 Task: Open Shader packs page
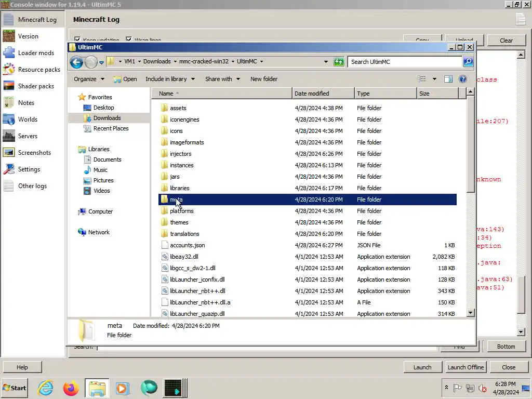[x=32, y=86]
